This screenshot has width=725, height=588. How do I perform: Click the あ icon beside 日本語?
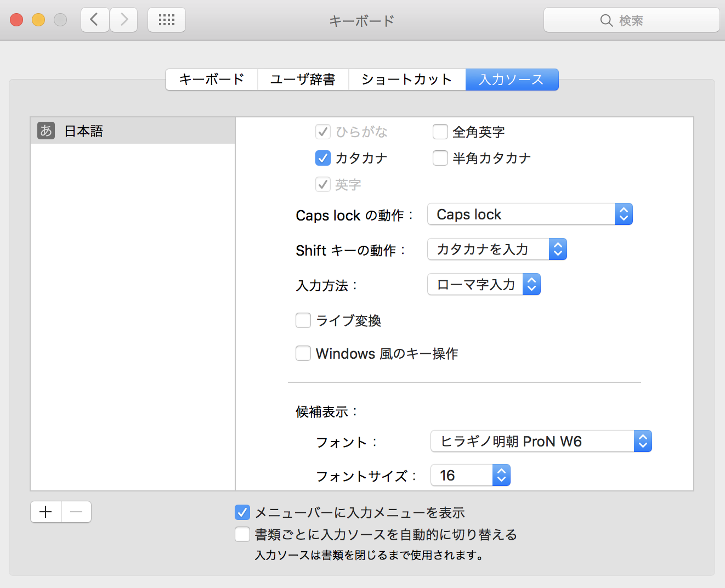(x=46, y=131)
